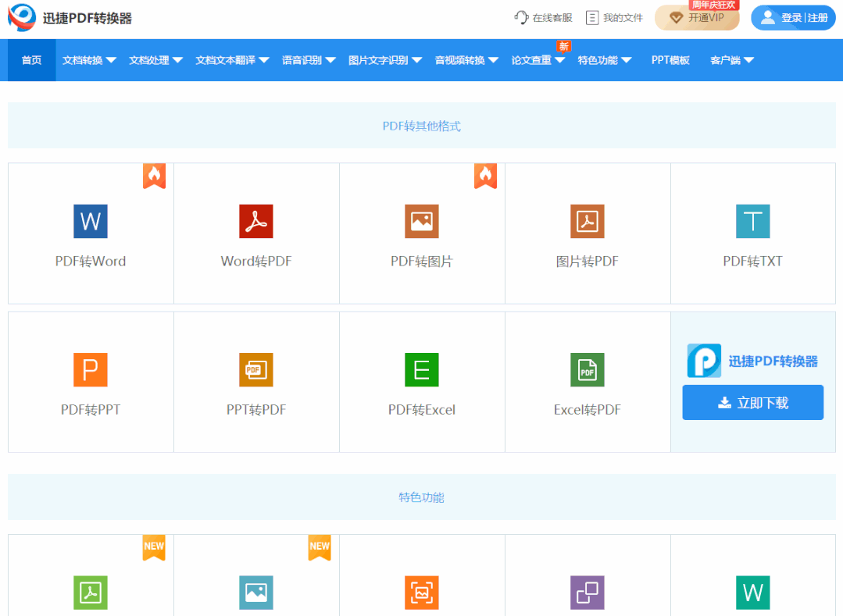843x616 pixels.
Task: Click the PDF转Word label
Action: (x=91, y=262)
